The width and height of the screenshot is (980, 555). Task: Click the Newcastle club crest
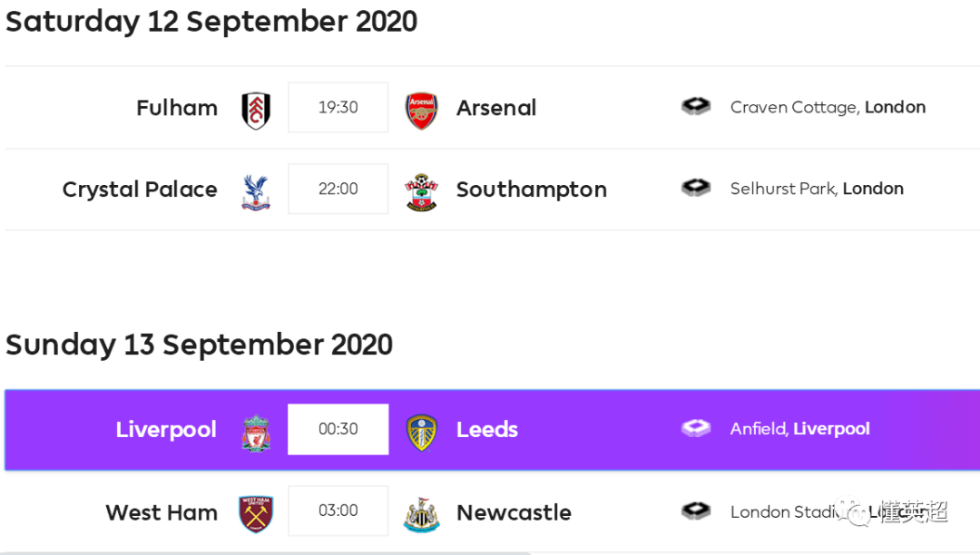tap(421, 514)
